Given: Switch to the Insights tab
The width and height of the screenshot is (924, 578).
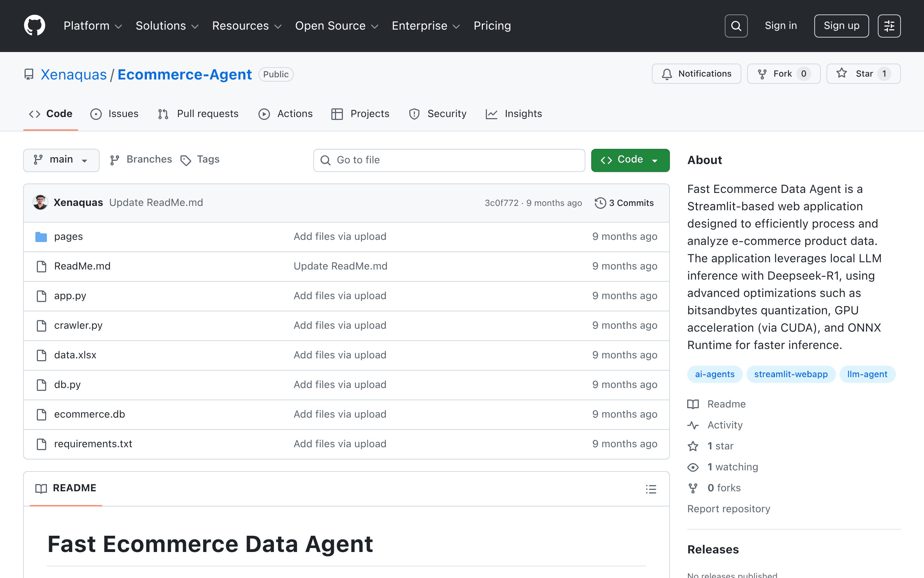Looking at the screenshot, I should coord(514,113).
